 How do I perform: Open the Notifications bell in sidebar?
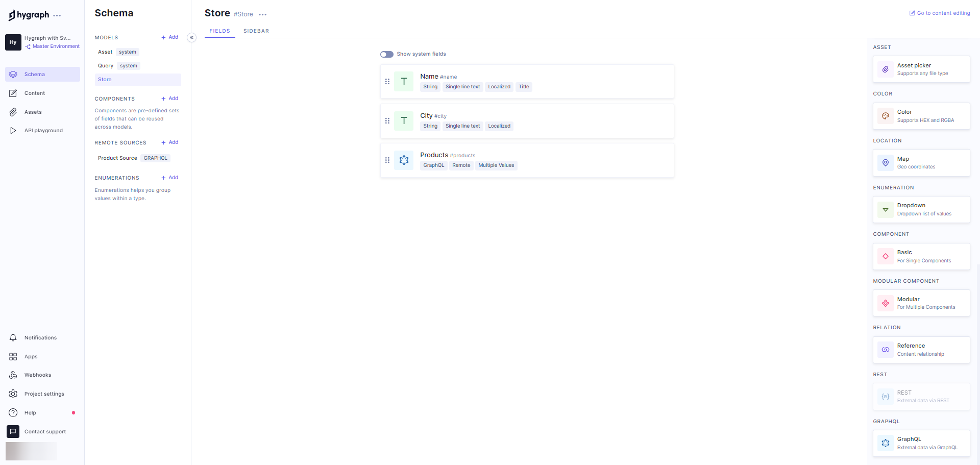coord(13,338)
